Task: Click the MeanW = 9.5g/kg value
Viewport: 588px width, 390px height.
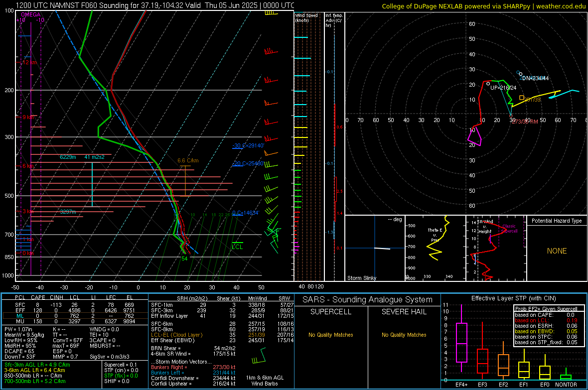Action: [x=24, y=335]
